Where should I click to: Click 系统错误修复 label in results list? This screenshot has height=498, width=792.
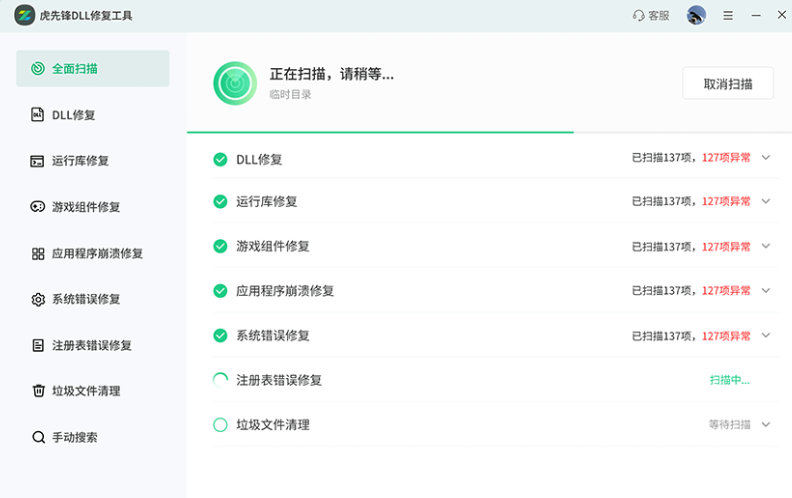click(x=273, y=335)
